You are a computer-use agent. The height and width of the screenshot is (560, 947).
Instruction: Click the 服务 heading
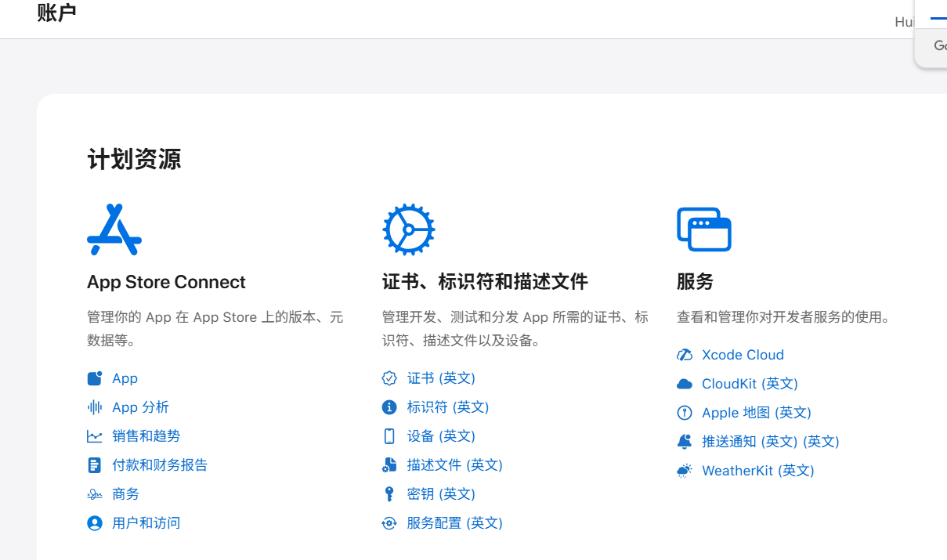(x=696, y=282)
